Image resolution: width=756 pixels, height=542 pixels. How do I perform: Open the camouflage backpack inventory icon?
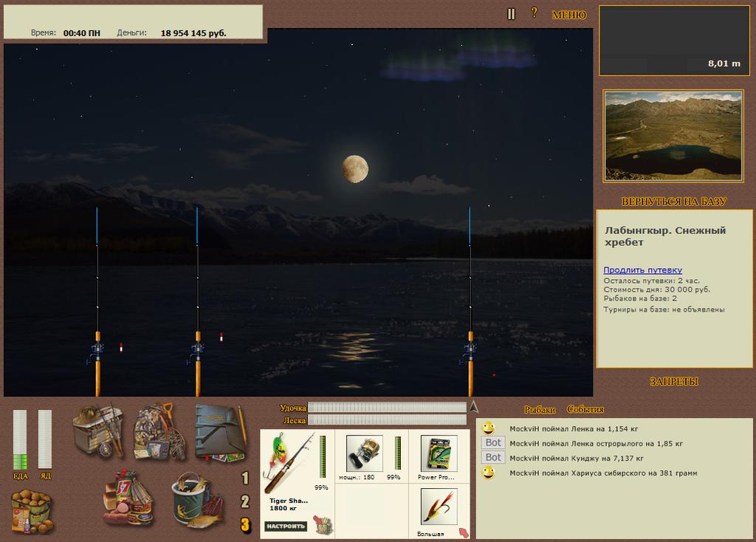pyautogui.click(x=160, y=431)
